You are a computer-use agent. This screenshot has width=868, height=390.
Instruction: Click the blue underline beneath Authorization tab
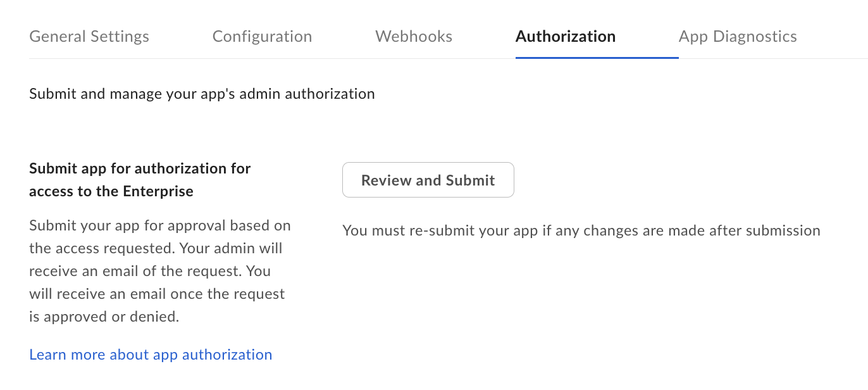coord(597,58)
